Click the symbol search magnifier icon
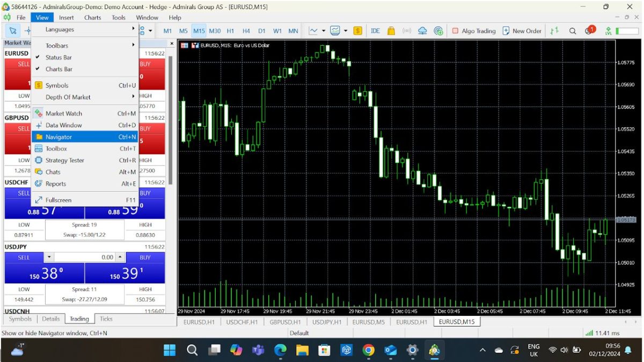Viewport: 644px width, 362px height. [x=572, y=31]
